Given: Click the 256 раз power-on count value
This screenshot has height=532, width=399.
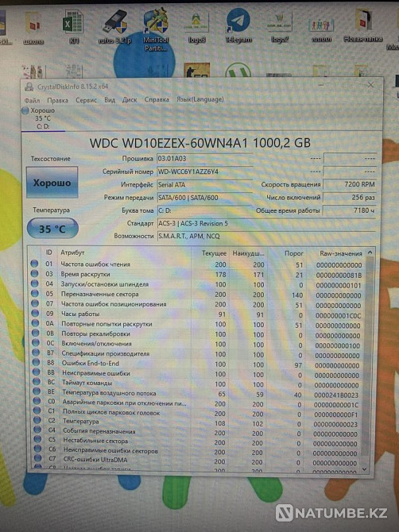Looking at the screenshot, I should (350, 197).
